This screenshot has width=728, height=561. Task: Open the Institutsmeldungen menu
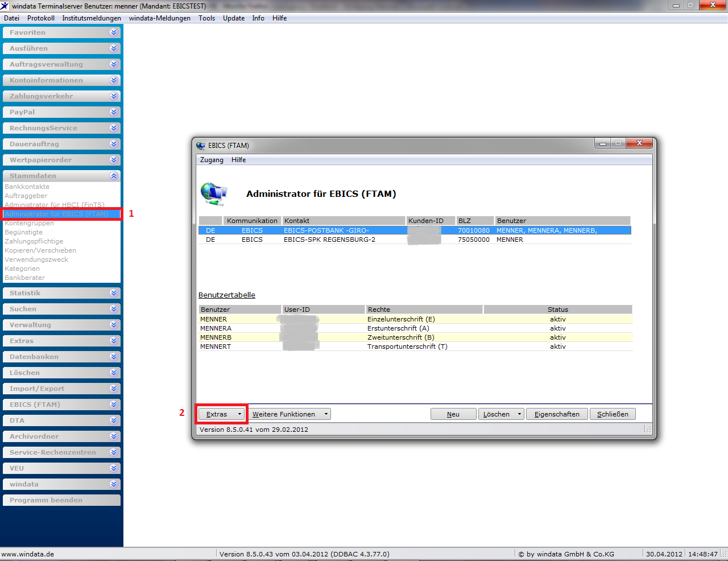(x=92, y=18)
